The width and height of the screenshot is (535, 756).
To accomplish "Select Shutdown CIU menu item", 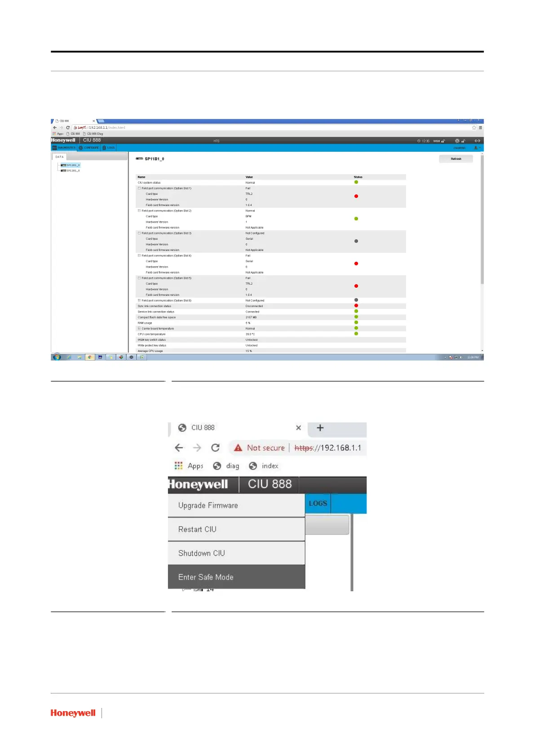I will [236, 553].
